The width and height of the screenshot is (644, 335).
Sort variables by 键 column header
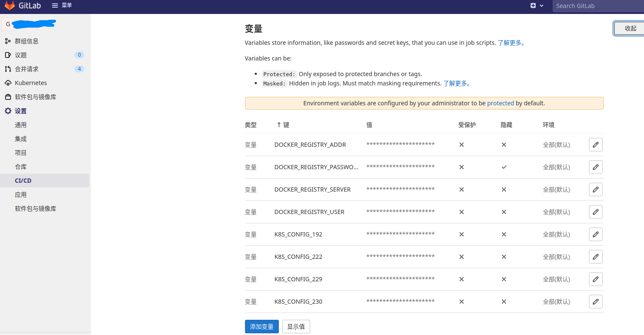pyautogui.click(x=283, y=125)
